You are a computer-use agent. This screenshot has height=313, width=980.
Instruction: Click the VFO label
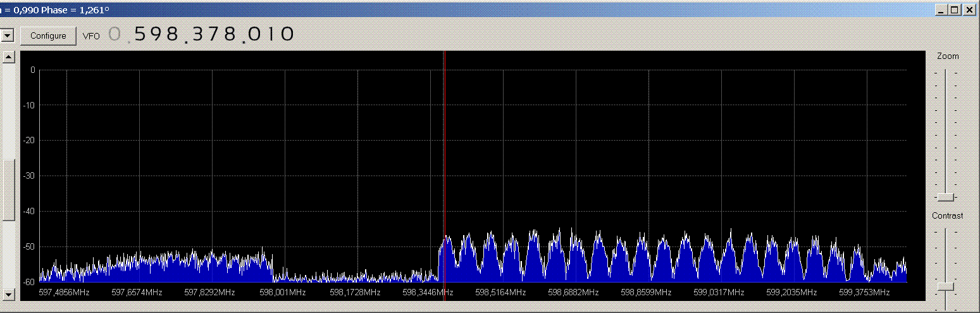[x=91, y=36]
